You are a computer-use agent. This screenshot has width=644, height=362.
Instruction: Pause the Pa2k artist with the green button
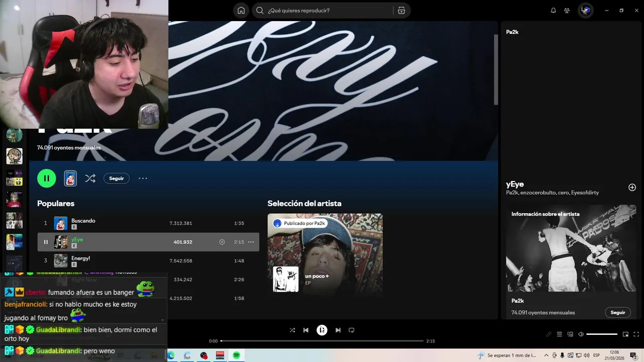click(46, 178)
